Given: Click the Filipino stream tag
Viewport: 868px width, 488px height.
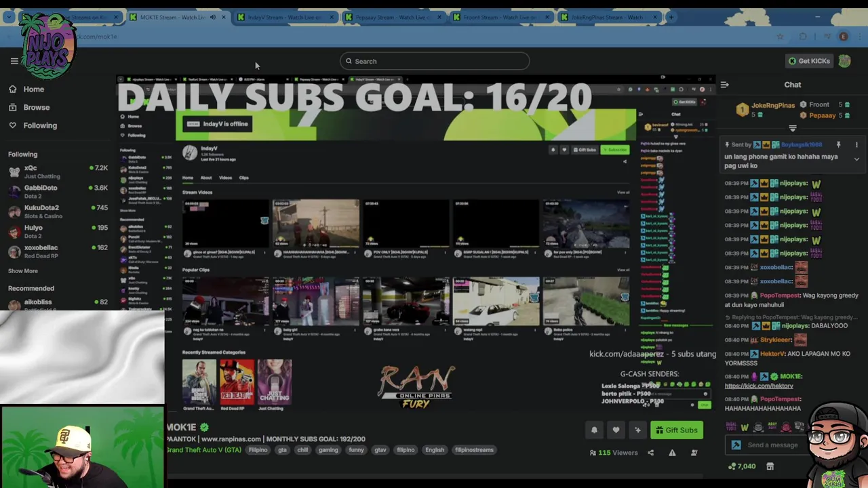Looking at the screenshot, I should (x=258, y=450).
